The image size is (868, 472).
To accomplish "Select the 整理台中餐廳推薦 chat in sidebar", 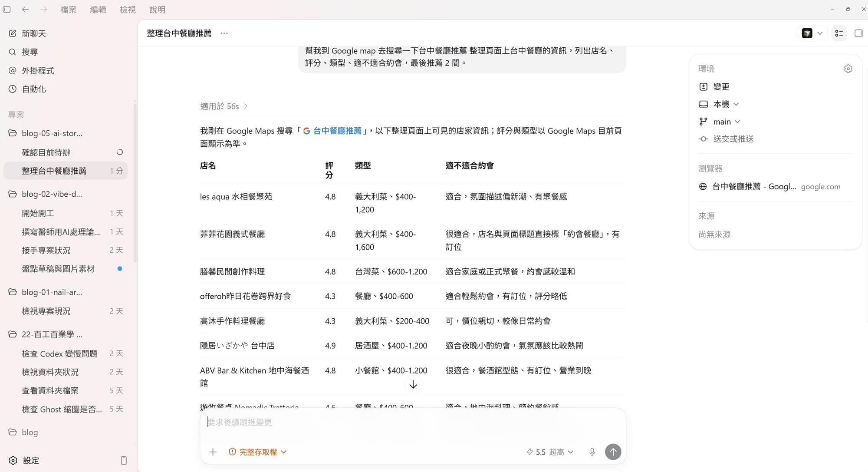I will coord(65,171).
